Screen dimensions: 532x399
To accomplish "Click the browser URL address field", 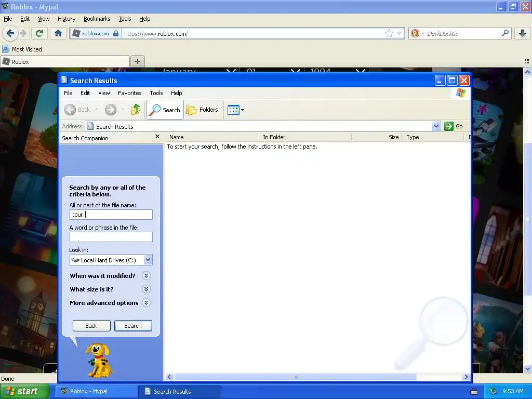I will click(253, 34).
